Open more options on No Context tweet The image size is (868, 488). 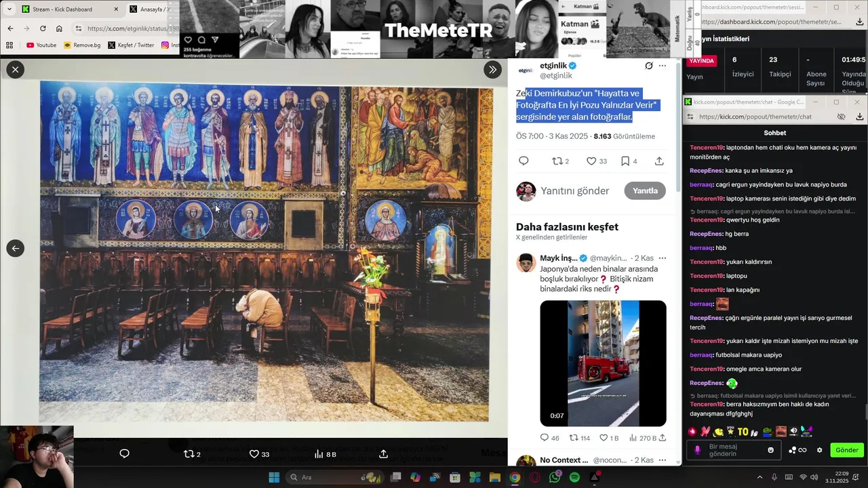click(663, 460)
